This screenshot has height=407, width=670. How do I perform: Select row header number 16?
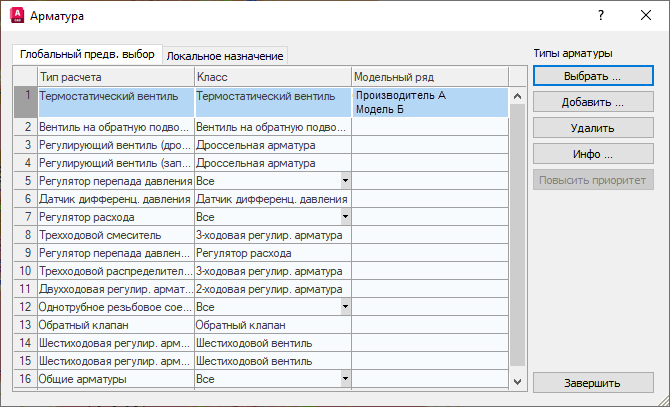click(26, 379)
